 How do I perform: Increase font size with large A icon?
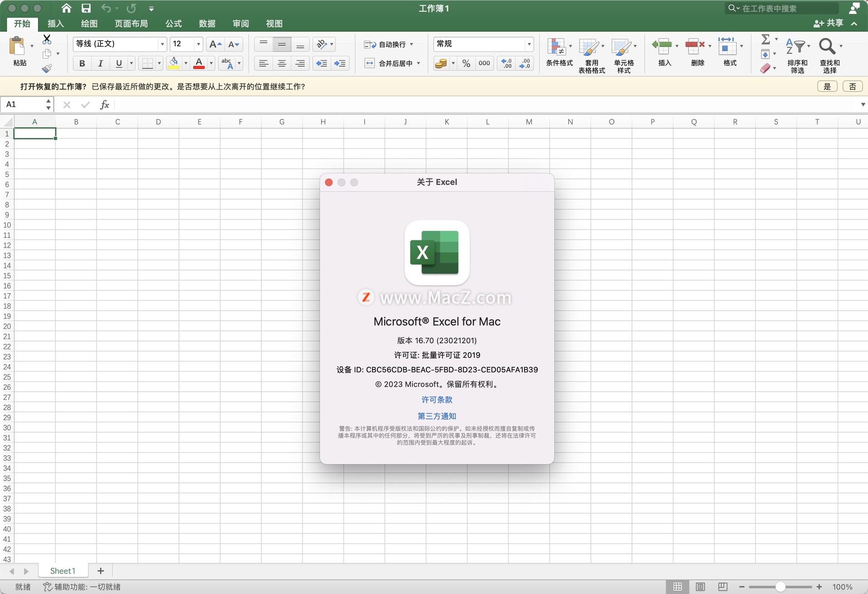pyautogui.click(x=215, y=44)
